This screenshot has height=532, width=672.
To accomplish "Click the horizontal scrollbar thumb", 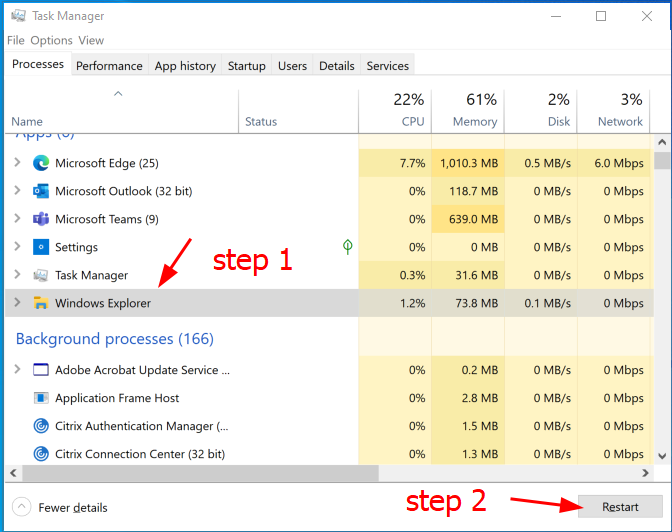I will pos(201,473).
